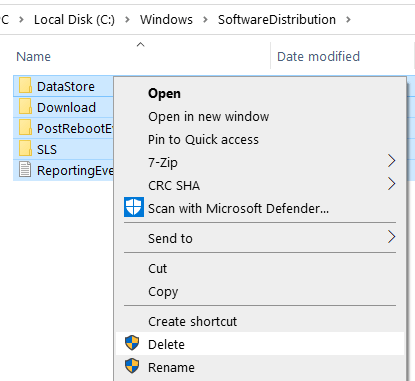Sort by the Date modified column header
The image size is (415, 381).
point(318,57)
